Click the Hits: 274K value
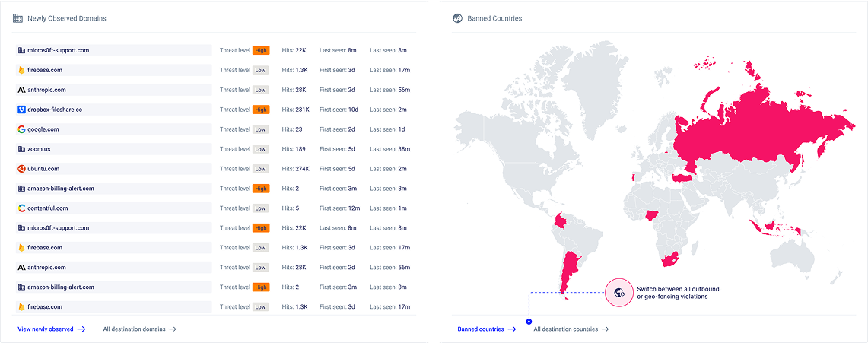Viewport: 868px width, 343px height. pyautogui.click(x=296, y=169)
